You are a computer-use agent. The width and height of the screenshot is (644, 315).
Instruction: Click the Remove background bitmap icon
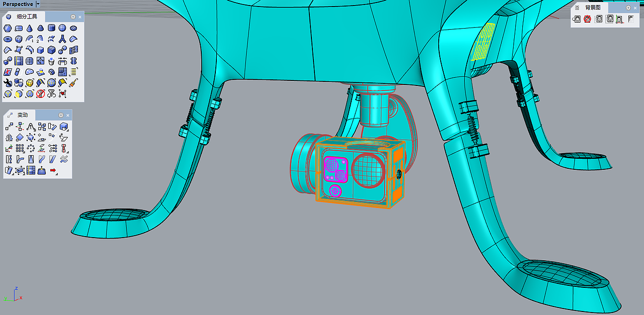587,19
